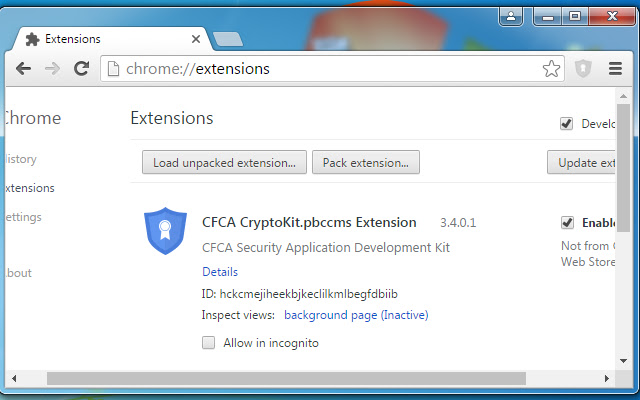Toggle the Developer mode checkbox
Image resolution: width=640 pixels, height=400 pixels.
click(x=567, y=124)
